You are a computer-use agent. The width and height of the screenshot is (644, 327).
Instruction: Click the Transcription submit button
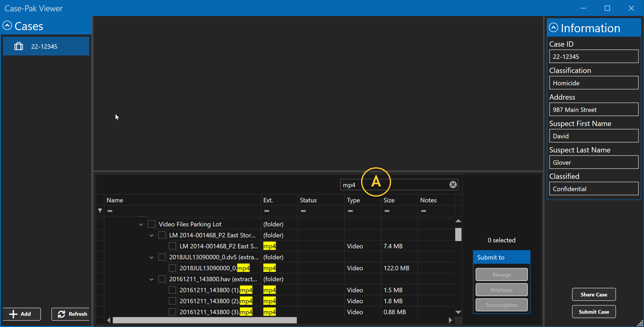click(502, 305)
